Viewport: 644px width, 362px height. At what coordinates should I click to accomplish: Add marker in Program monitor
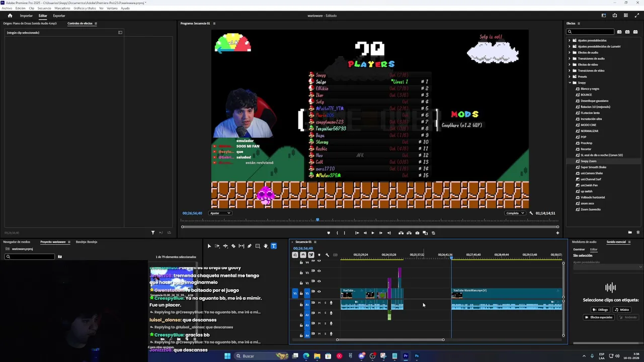pyautogui.click(x=329, y=233)
